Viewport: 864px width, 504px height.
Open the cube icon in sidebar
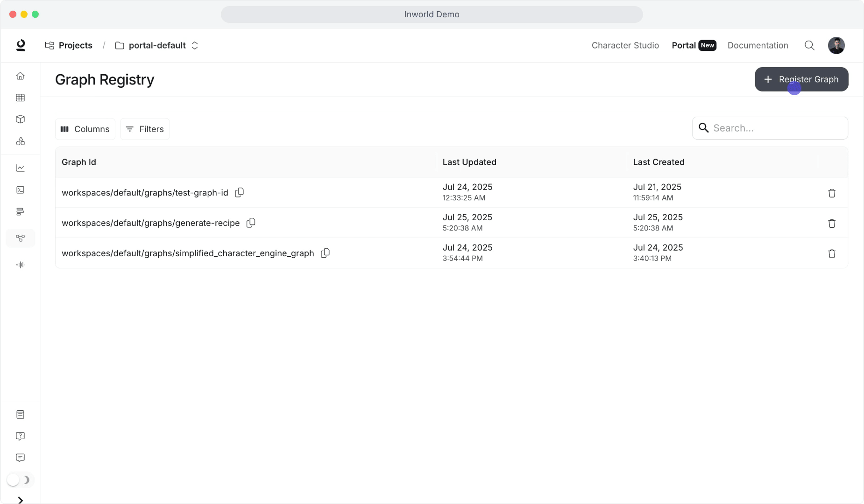click(20, 119)
